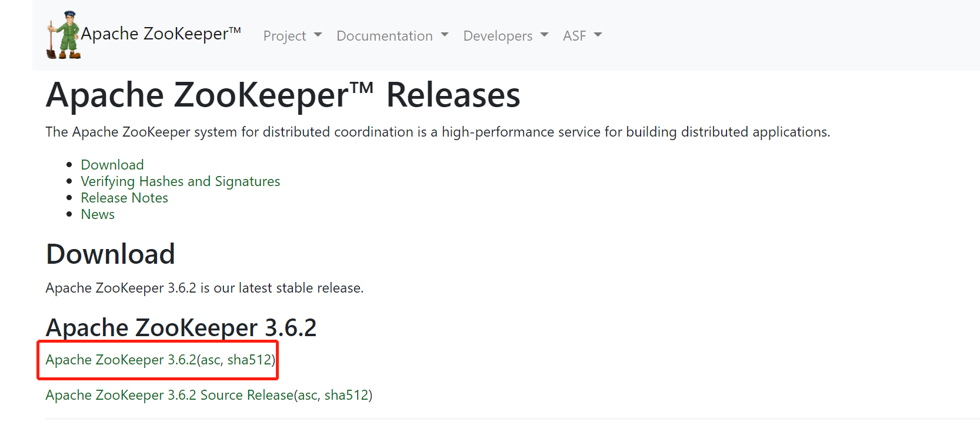Open the sha512 hash for ZooKeeper 3.6.2
The height and width of the screenshot is (428, 980).
coord(249,360)
